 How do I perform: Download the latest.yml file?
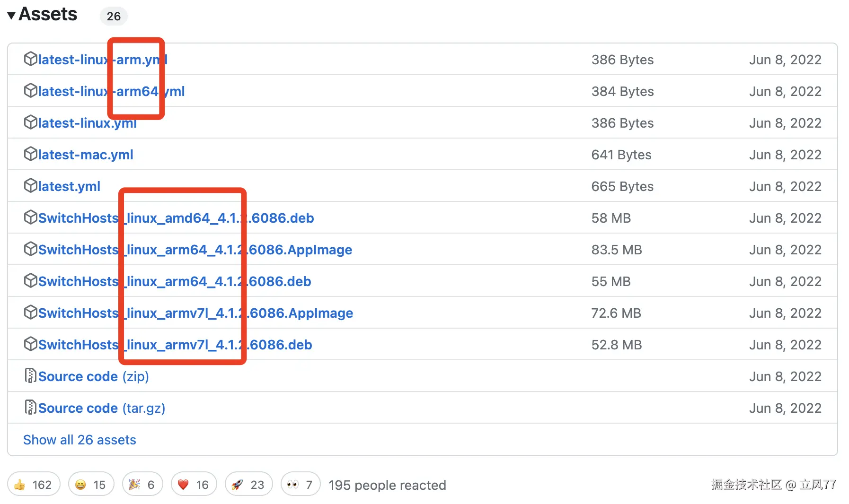[69, 186]
